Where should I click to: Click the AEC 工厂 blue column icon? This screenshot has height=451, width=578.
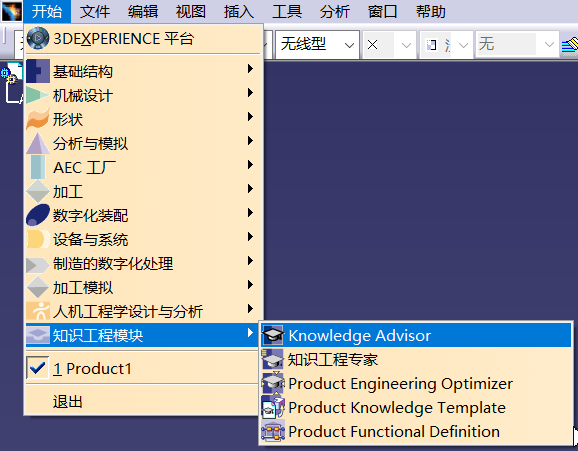pos(38,167)
